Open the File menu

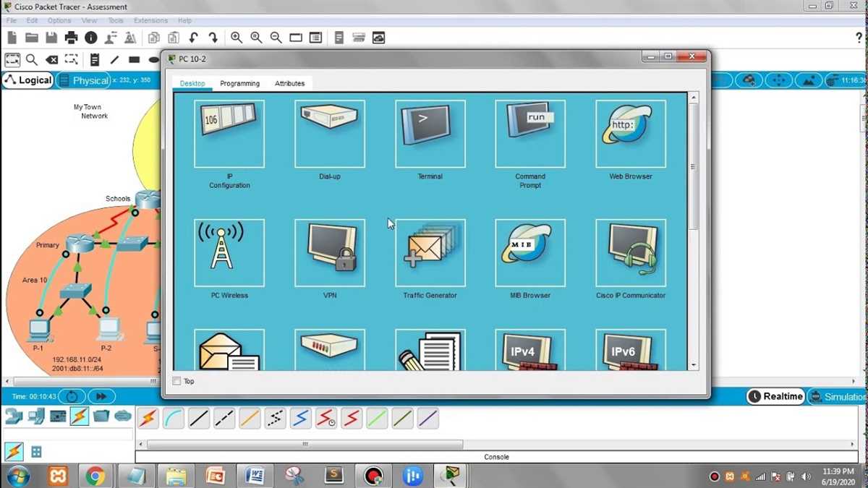click(12, 20)
